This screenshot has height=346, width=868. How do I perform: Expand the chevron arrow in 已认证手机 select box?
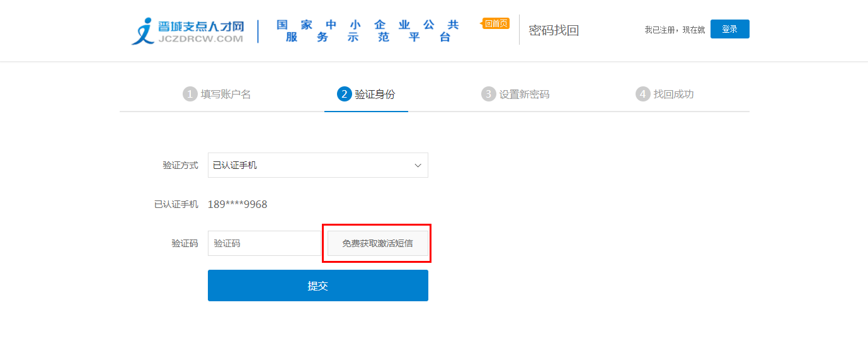418,165
